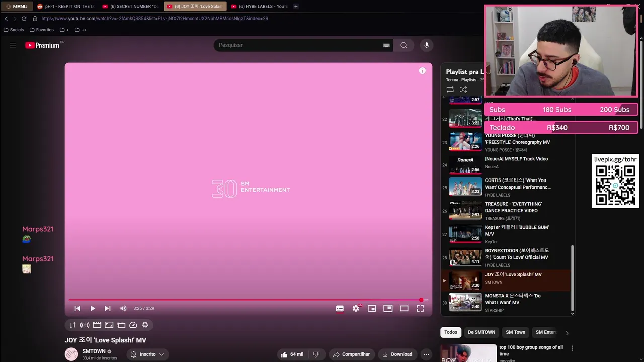Switch to SECRET NUMBER browser tab
This screenshot has height=362, width=644.
click(x=130, y=6)
